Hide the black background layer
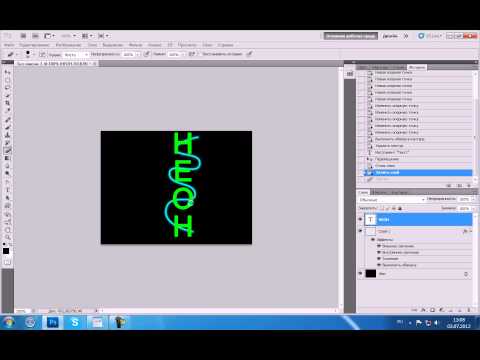480x360 pixels. click(360, 274)
